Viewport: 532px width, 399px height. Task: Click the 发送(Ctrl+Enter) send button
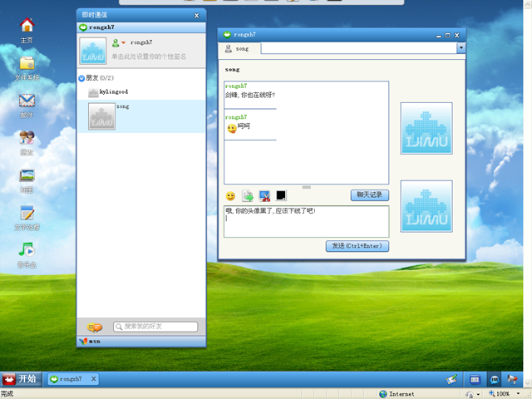[x=357, y=246]
